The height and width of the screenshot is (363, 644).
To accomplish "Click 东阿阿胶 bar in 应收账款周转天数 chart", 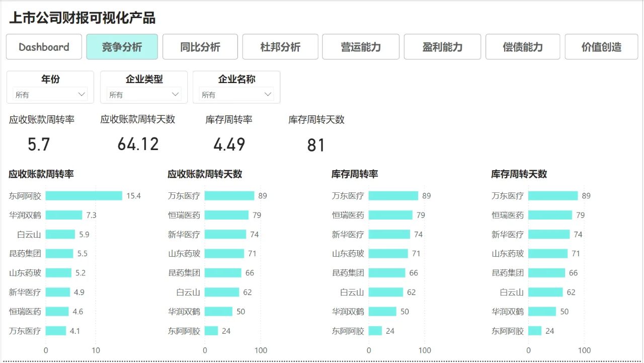I will 211,331.
